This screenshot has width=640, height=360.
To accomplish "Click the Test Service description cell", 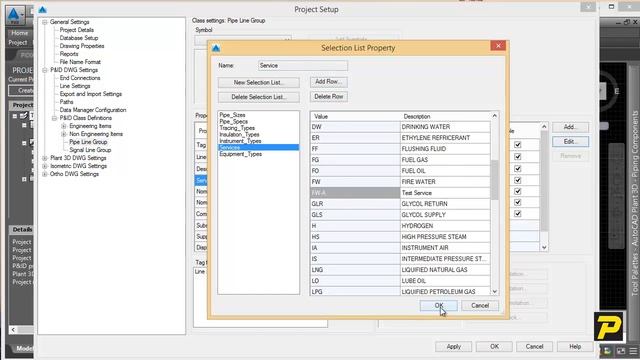I will [x=445, y=193].
